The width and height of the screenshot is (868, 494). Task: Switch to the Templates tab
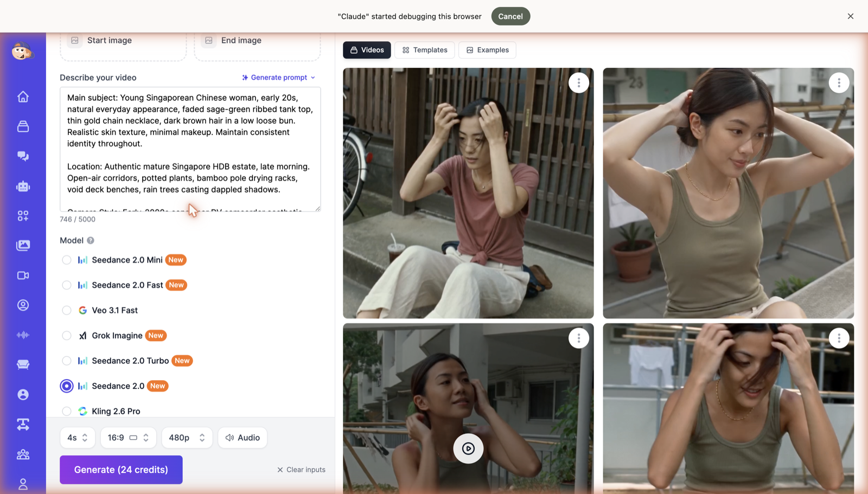pyautogui.click(x=425, y=50)
